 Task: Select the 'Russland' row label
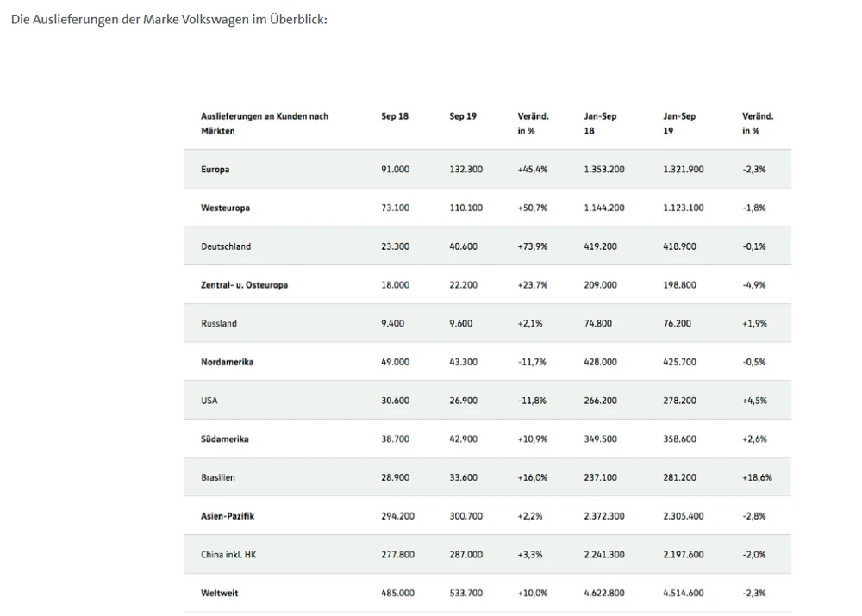(x=219, y=324)
